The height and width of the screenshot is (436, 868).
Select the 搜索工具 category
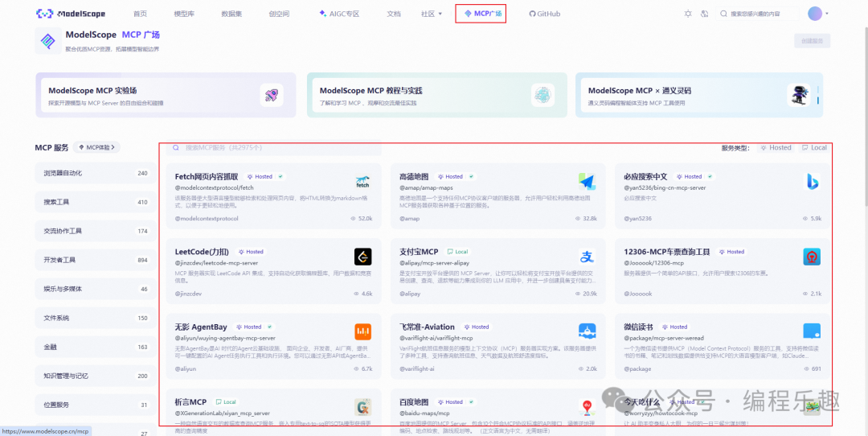95,202
